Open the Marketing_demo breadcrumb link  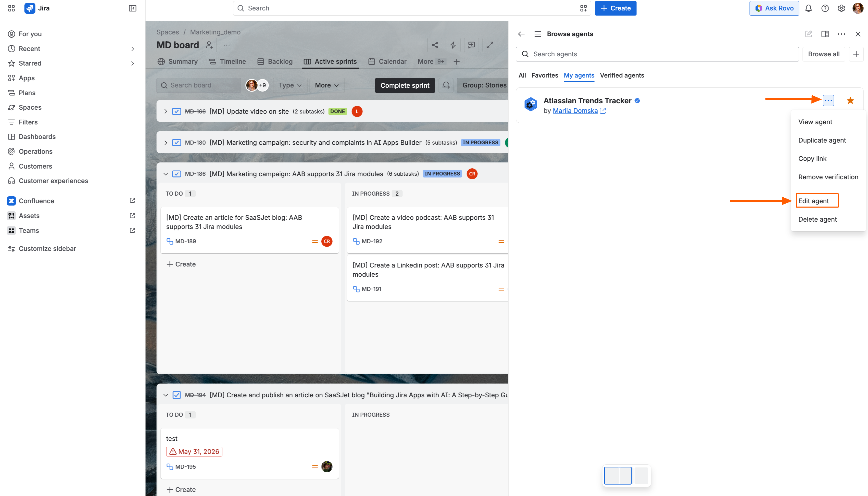[215, 32]
